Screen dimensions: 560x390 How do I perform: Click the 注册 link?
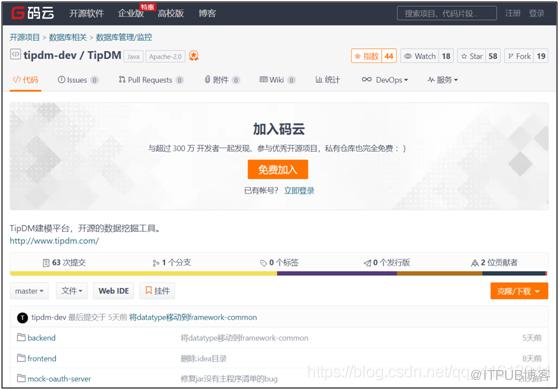point(512,13)
